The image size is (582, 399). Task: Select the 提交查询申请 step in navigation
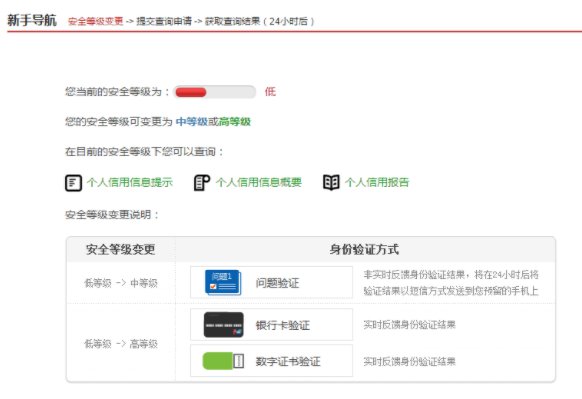164,21
